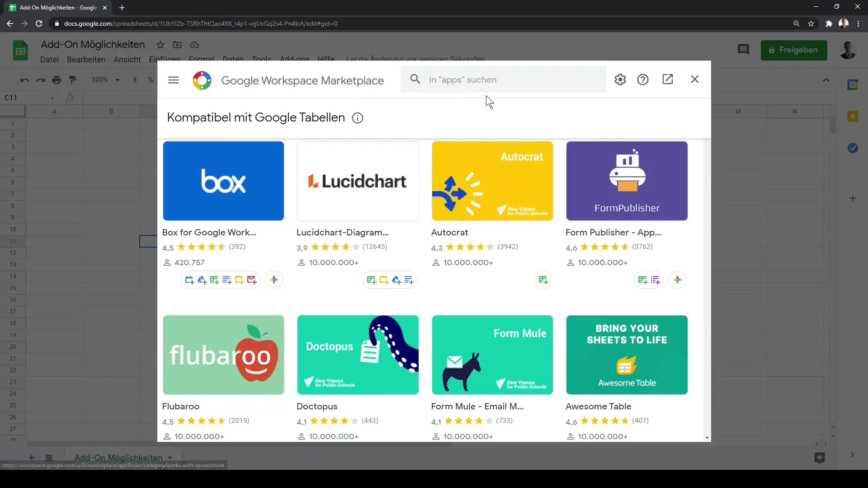
Task: Open the 100% zoom dropdown
Action: (105, 80)
